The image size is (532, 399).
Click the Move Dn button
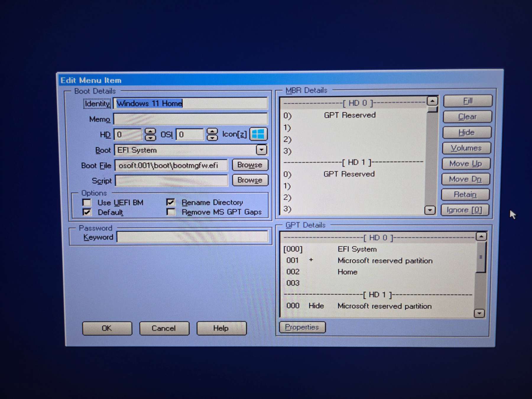[465, 179]
